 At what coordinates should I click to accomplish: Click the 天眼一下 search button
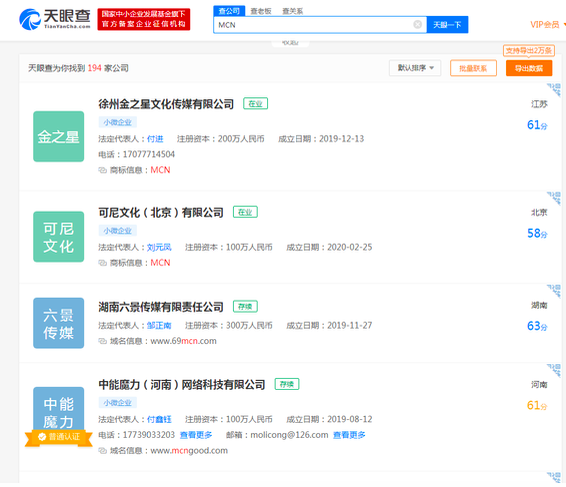pyautogui.click(x=447, y=25)
